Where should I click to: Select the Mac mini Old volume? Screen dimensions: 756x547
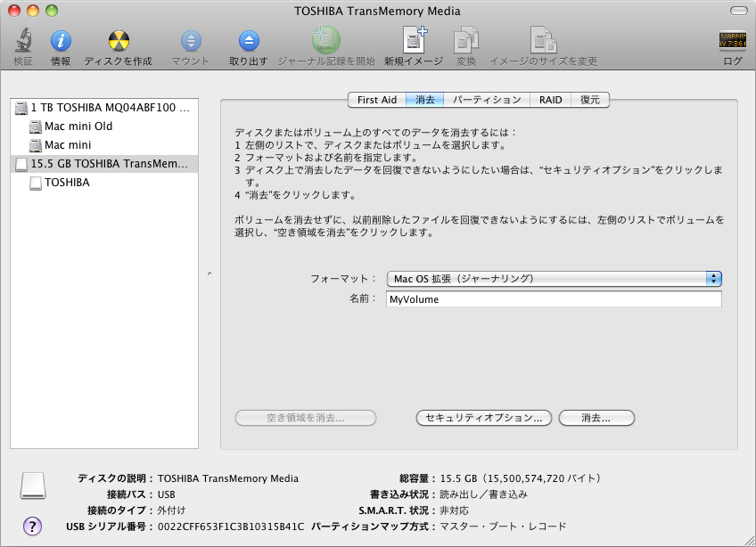(x=104, y=127)
